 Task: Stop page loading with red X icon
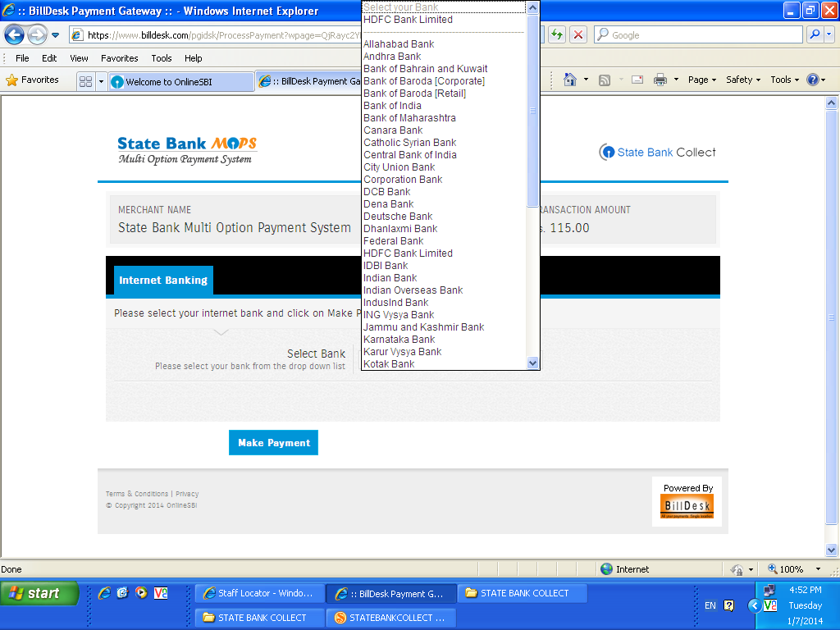tap(578, 34)
